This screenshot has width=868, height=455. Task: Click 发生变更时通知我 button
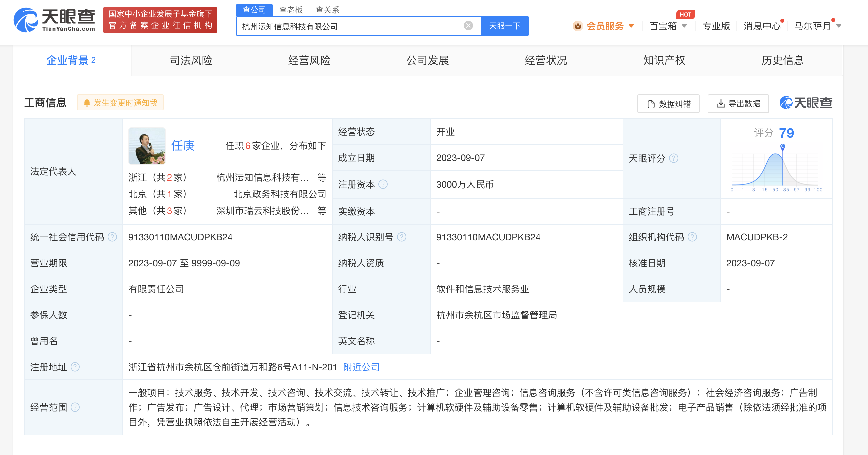pyautogui.click(x=120, y=103)
